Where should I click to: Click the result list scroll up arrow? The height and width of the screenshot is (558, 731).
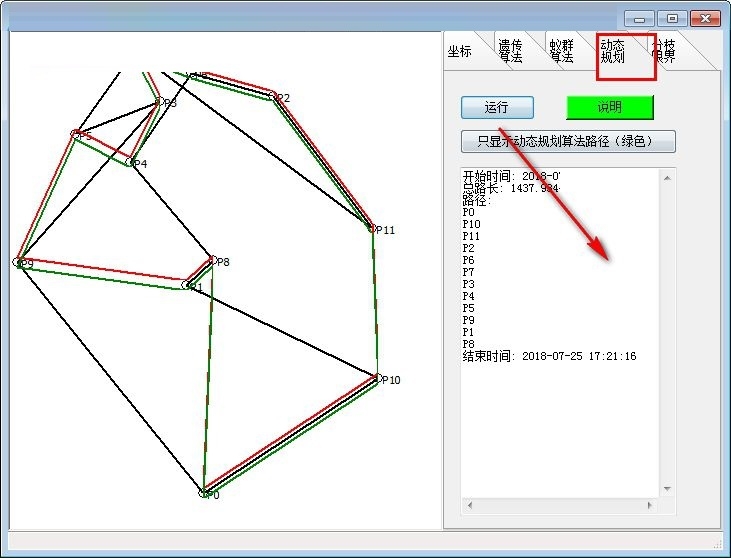click(667, 178)
